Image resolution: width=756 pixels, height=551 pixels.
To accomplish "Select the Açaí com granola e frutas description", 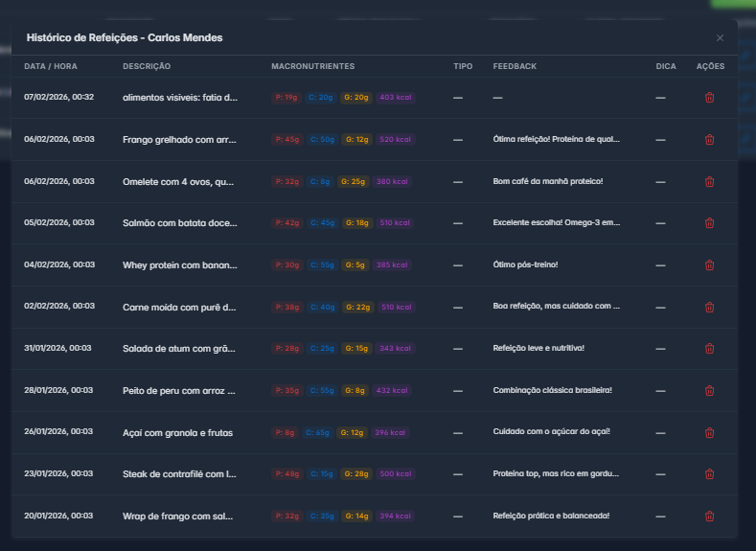I will tap(178, 432).
